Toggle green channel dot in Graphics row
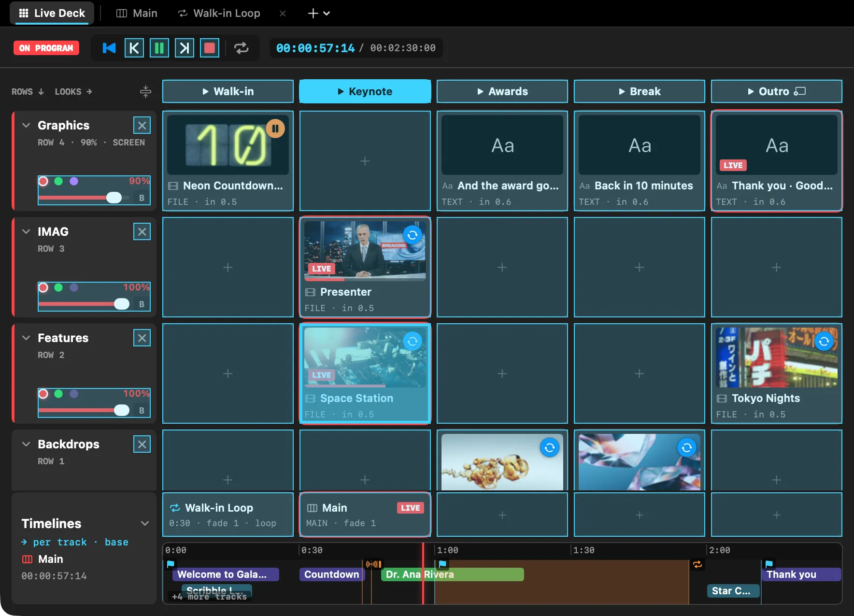 tap(58, 181)
